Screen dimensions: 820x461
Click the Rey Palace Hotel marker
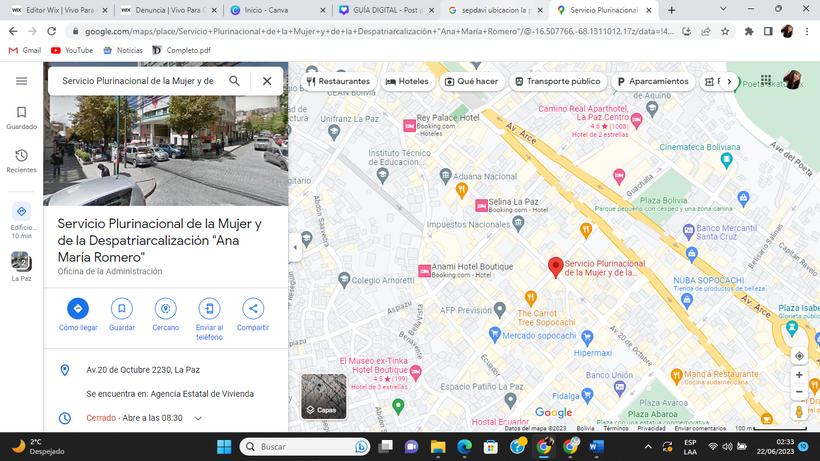[409, 125]
